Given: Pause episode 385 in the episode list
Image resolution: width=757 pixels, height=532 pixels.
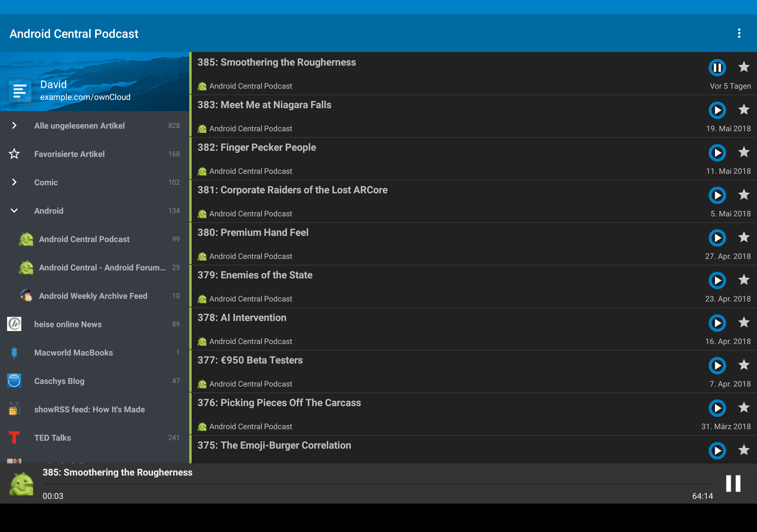Looking at the screenshot, I should coord(717,68).
